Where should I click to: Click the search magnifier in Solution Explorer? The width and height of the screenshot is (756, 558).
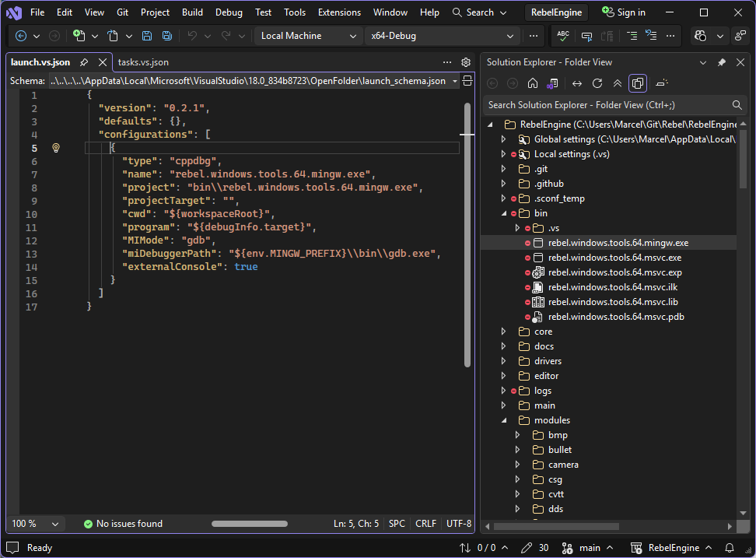[737, 104]
